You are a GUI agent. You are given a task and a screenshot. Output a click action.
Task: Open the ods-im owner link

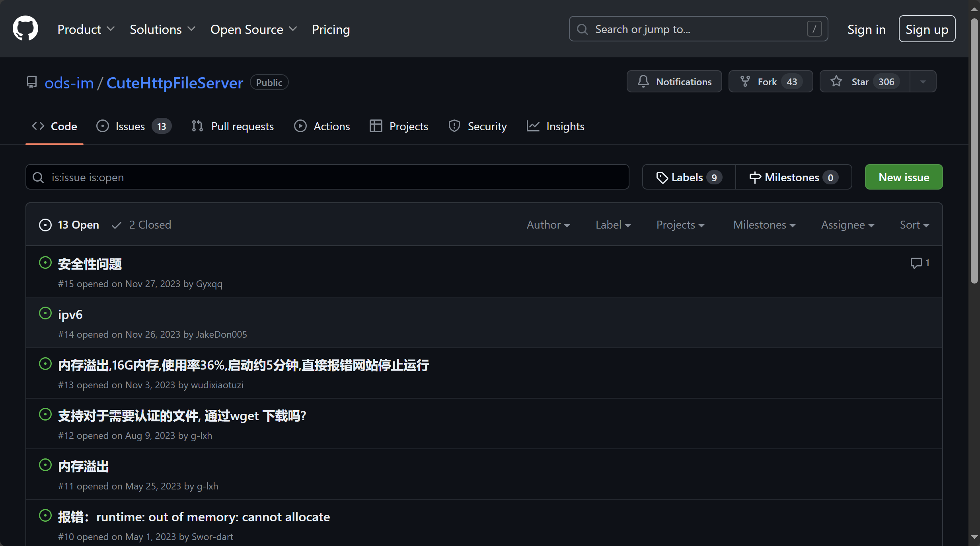pyautogui.click(x=69, y=83)
